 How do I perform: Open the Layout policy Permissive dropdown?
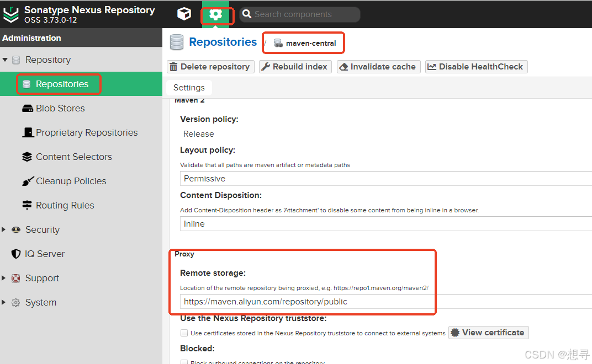click(x=386, y=179)
